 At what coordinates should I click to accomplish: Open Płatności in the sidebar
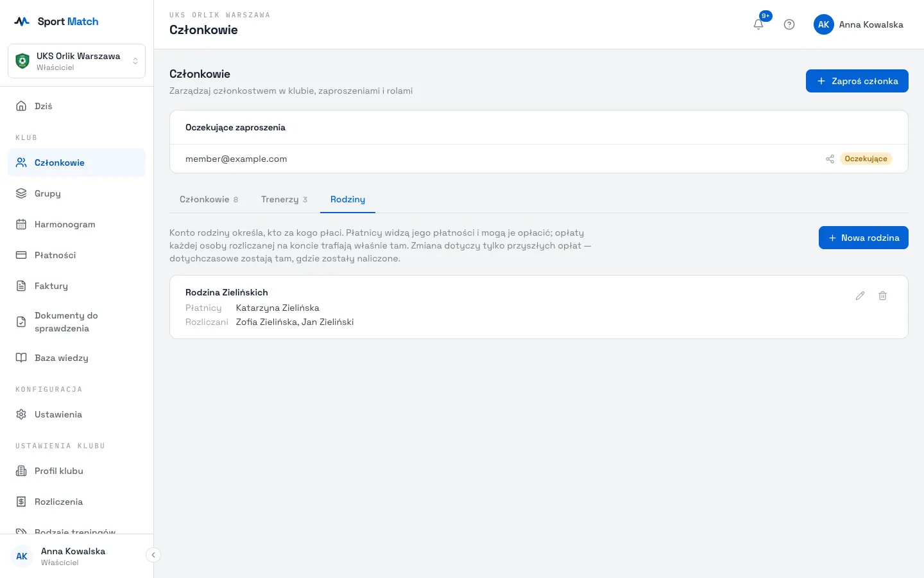click(76, 255)
